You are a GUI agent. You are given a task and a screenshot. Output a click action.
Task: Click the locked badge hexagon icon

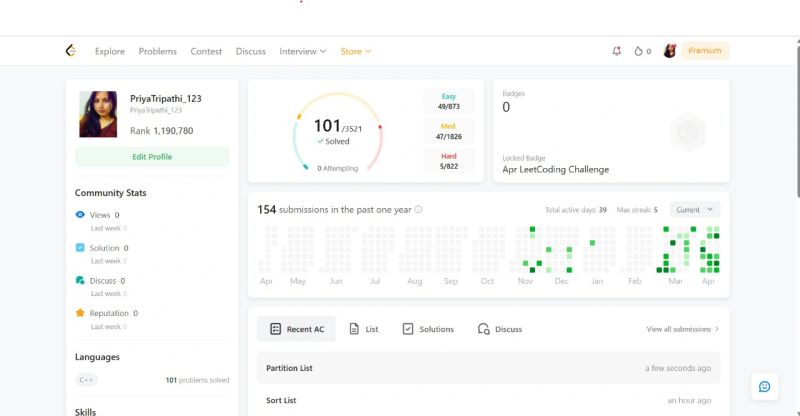pyautogui.click(x=687, y=132)
